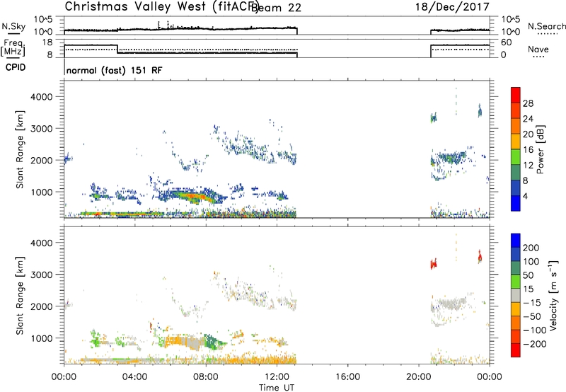The image size is (566, 392).
Task: Click the bright blue bottom Power colorbar segment
Action: pyautogui.click(x=516, y=203)
